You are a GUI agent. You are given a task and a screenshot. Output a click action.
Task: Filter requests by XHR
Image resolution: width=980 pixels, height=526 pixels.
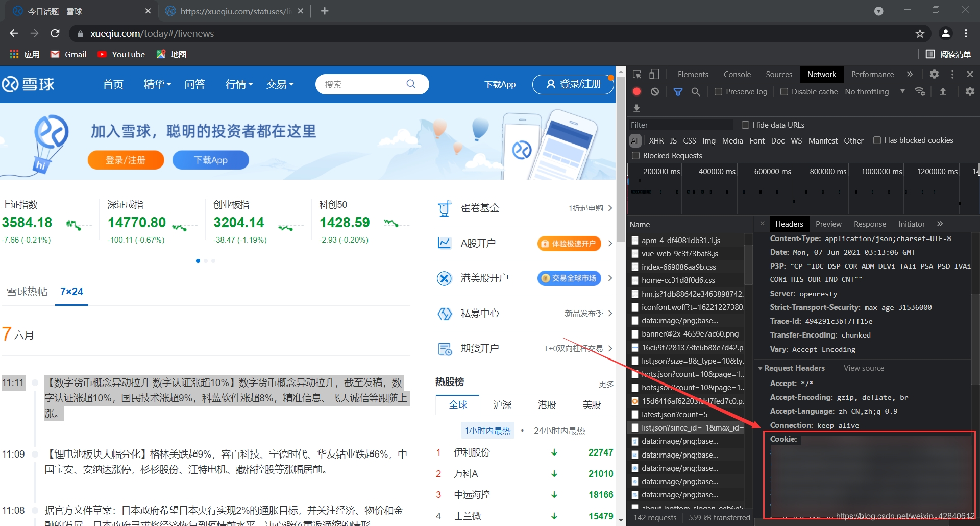pyautogui.click(x=656, y=141)
